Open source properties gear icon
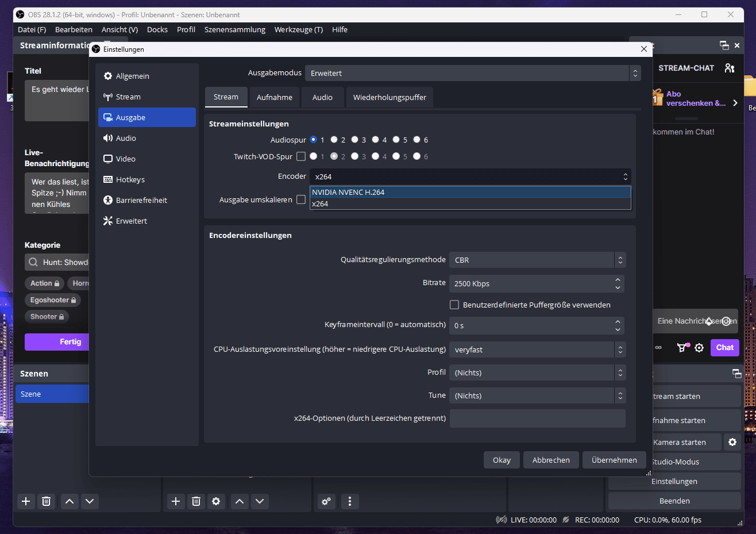This screenshot has width=756, height=534. point(216,501)
